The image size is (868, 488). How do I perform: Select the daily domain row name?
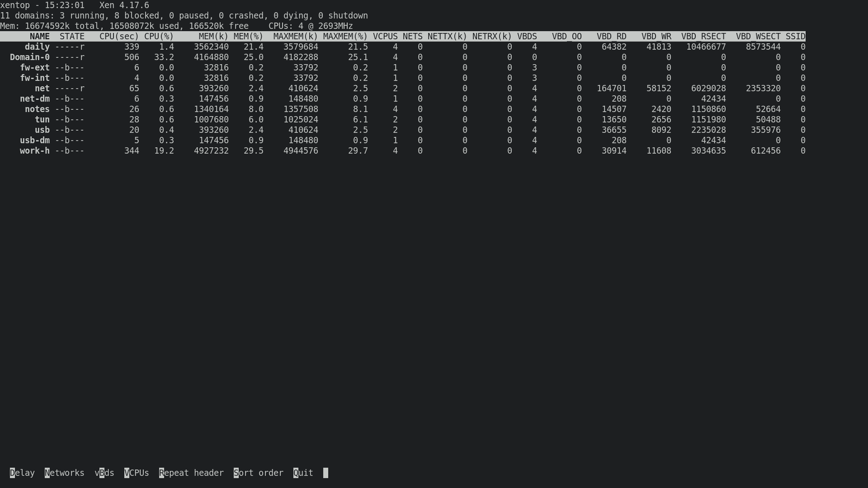point(37,47)
